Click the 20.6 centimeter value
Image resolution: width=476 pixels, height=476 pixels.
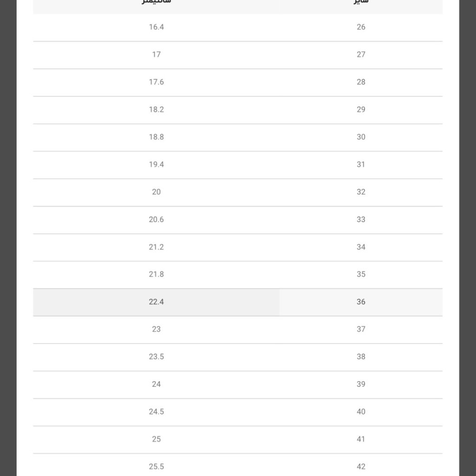coord(156,219)
